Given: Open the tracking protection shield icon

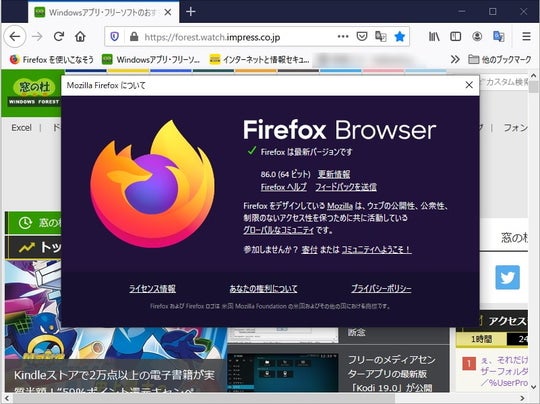Looking at the screenshot, I should pos(114,37).
